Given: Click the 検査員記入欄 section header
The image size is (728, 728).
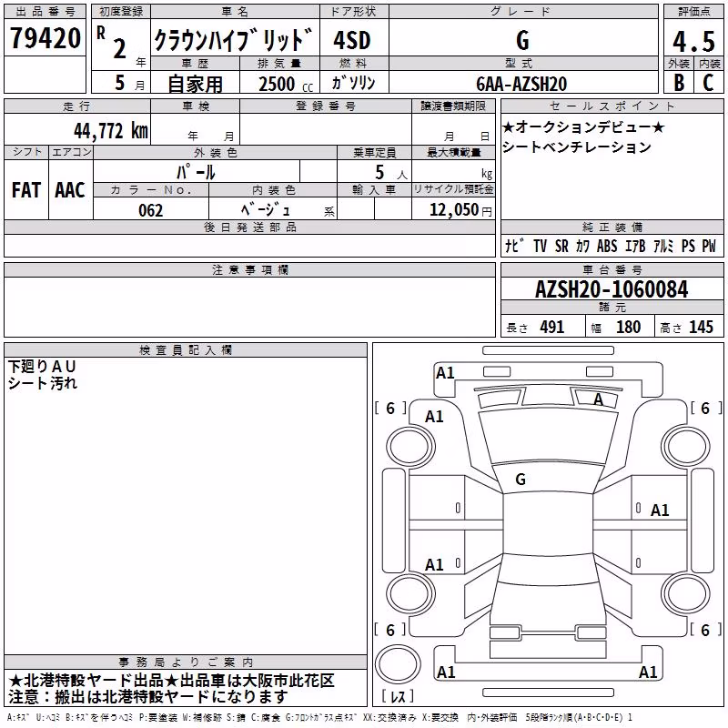Looking at the screenshot, I should pos(186,350).
